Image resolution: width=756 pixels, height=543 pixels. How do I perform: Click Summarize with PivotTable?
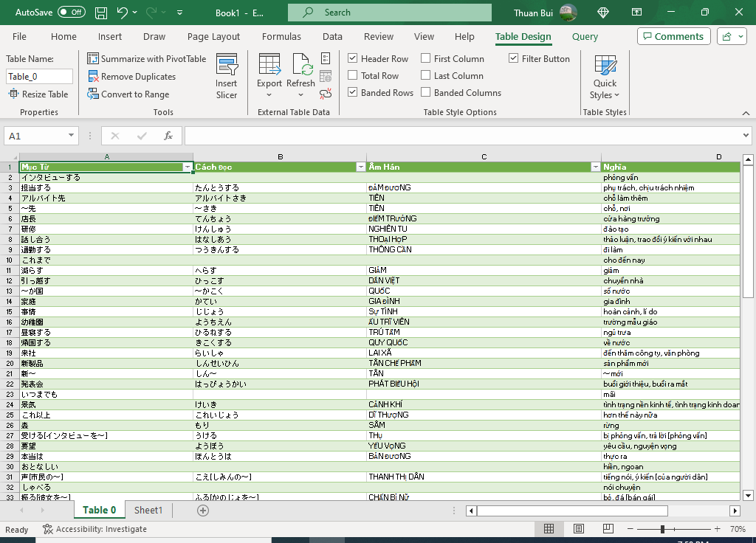click(147, 59)
